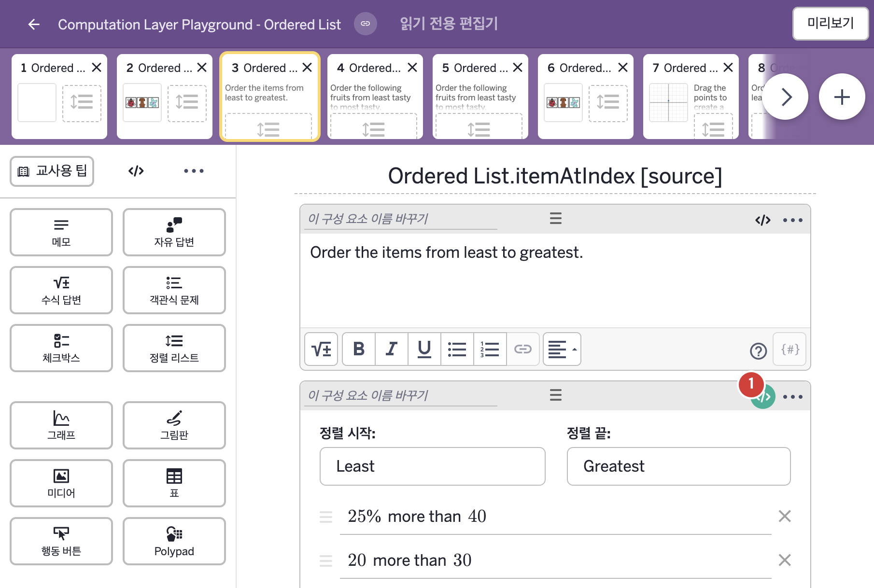Add a 메모 note component
Screen dimensions: 874x588
coord(61,232)
